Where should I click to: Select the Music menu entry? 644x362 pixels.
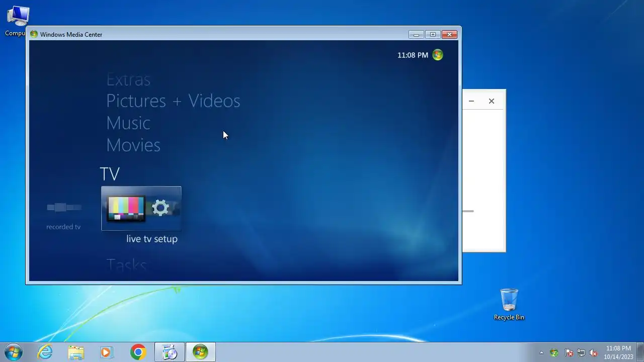coord(128,123)
